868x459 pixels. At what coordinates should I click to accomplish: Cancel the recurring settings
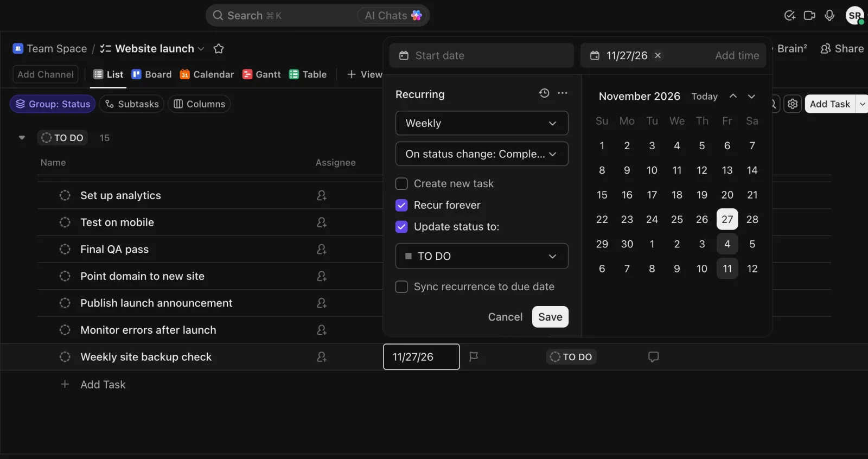click(x=505, y=317)
